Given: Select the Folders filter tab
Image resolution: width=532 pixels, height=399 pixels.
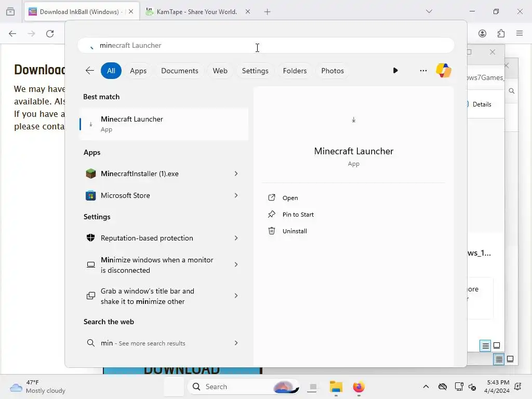Looking at the screenshot, I should [x=295, y=71].
